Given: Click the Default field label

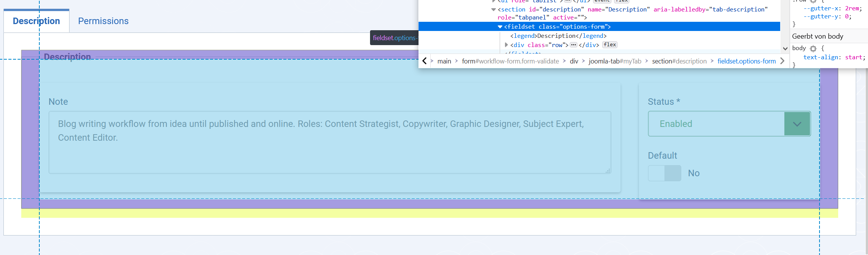Looking at the screenshot, I should [663, 156].
